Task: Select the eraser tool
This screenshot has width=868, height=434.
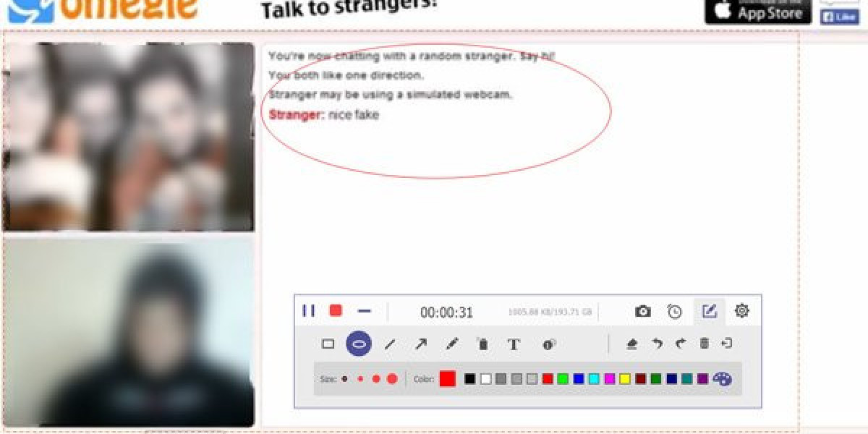Action: (631, 344)
